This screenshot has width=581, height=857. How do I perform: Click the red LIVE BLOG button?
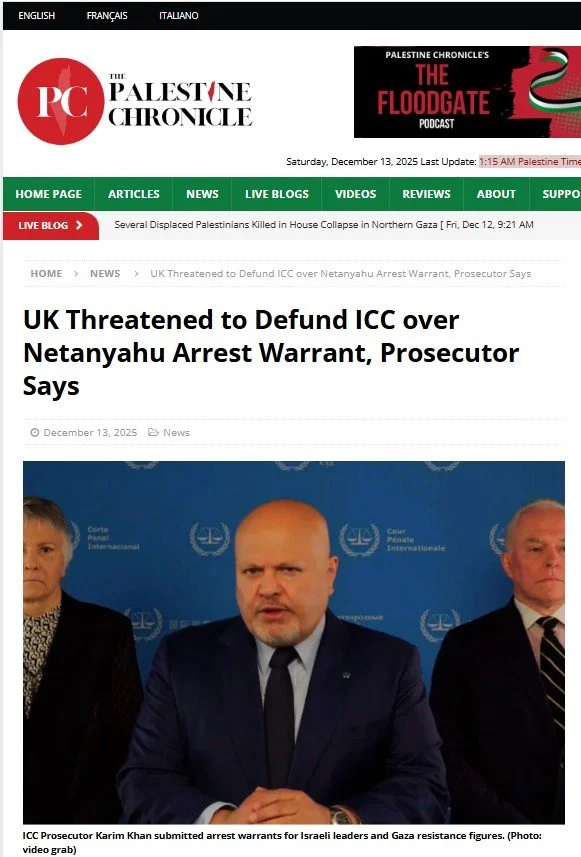click(51, 225)
